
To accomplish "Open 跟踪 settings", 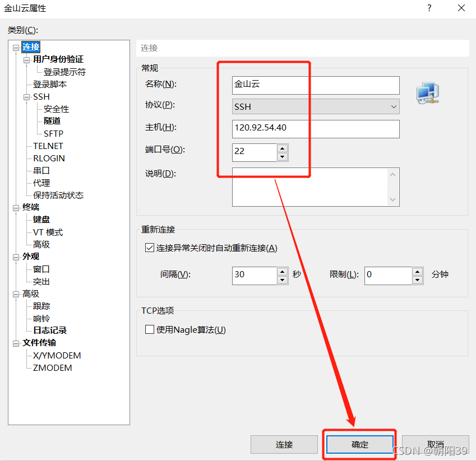I will (x=41, y=306).
